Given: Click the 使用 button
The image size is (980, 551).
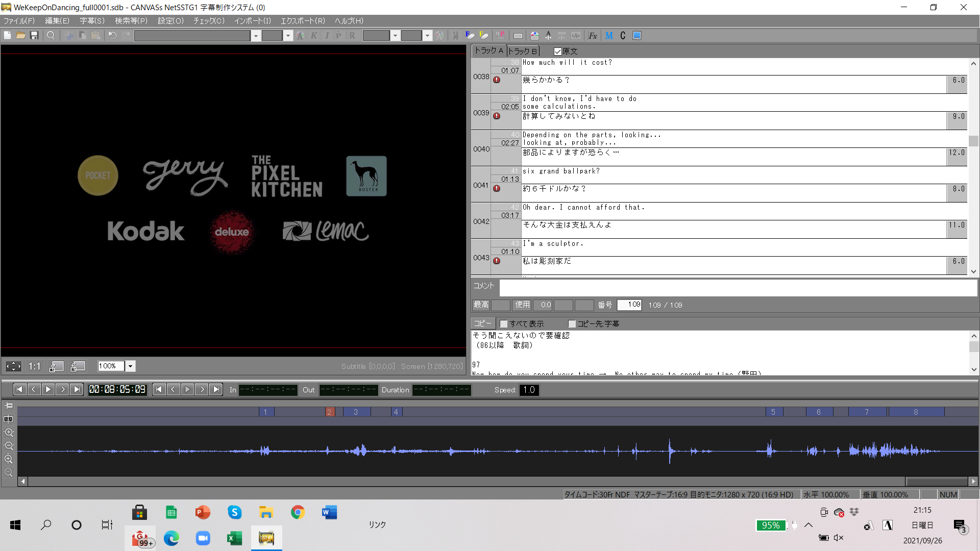Looking at the screenshot, I should click(x=522, y=305).
